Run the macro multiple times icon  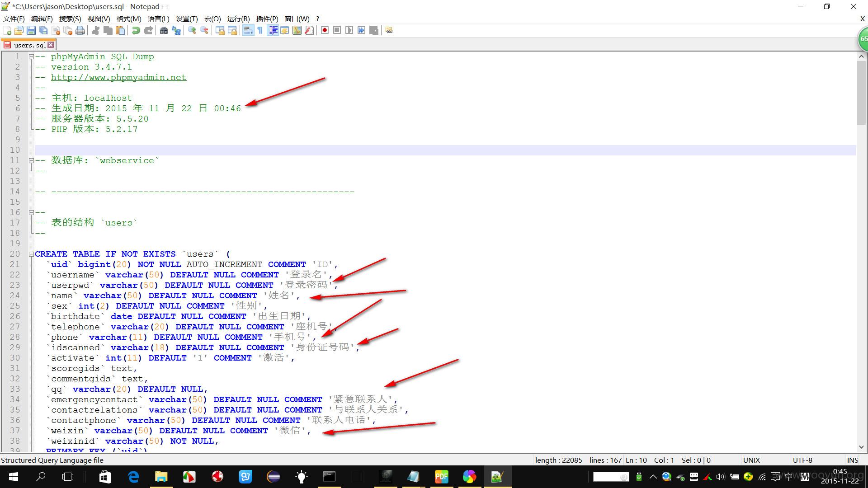[x=361, y=30]
